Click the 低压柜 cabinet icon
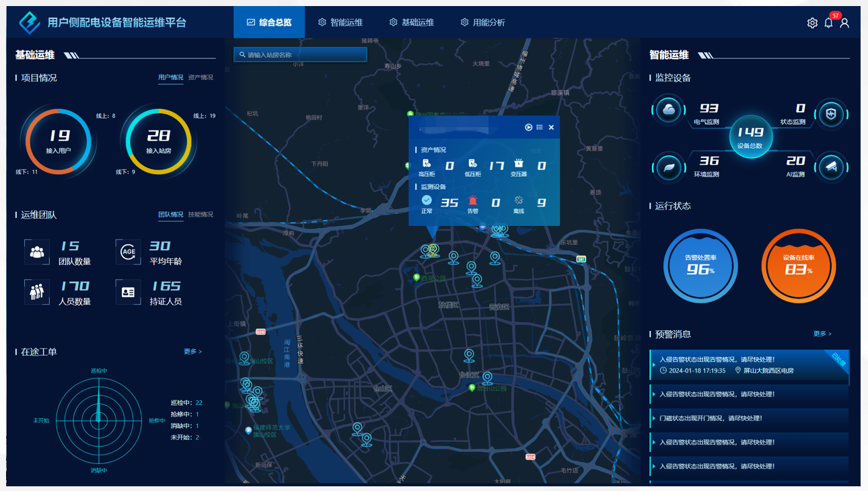 pos(472,163)
